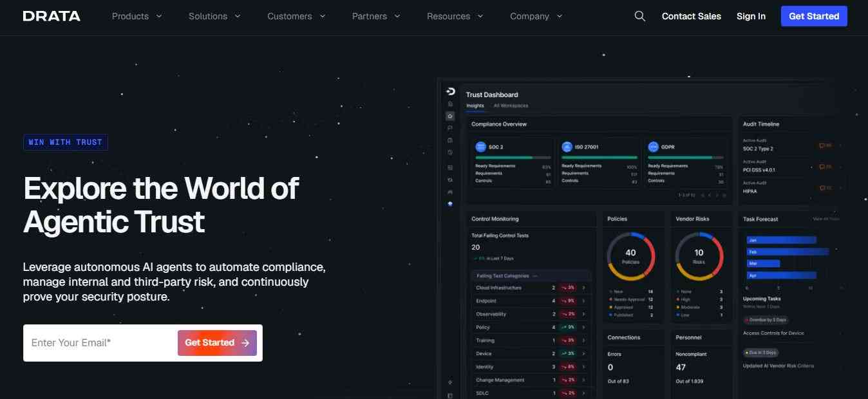Open the site search magnifier icon

(x=639, y=16)
